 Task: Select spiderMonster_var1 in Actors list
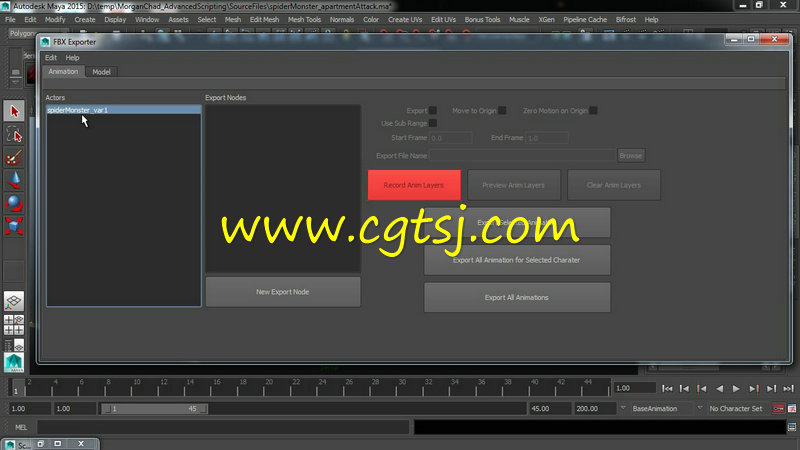[x=123, y=110]
